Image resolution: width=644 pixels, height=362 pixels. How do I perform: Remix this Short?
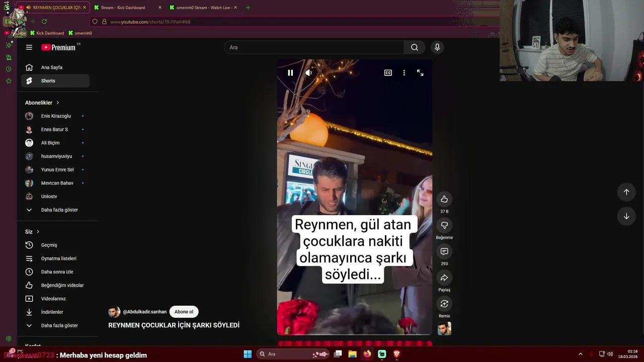(x=444, y=304)
